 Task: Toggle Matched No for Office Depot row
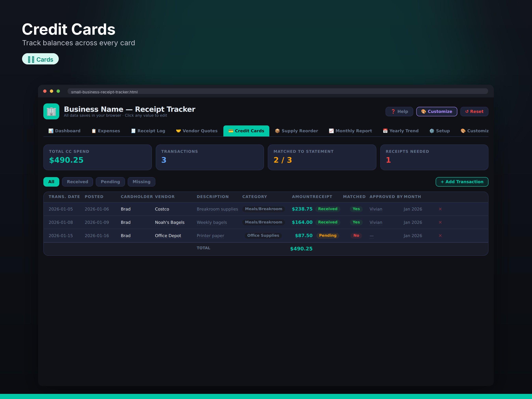coord(356,235)
